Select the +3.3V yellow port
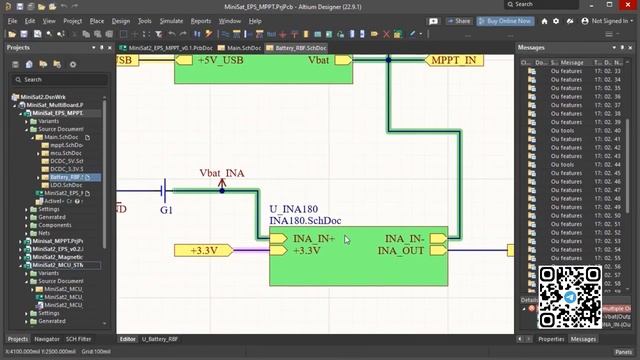Screen dimensions: 640x360 coord(204,250)
